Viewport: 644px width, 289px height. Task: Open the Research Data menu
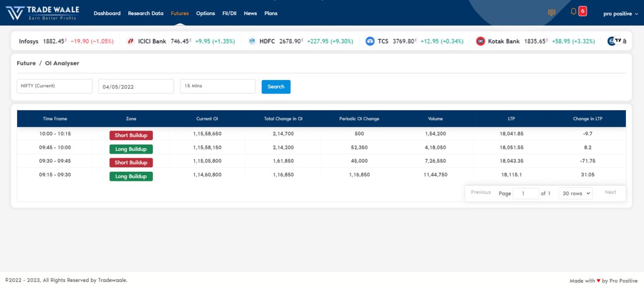tap(145, 13)
